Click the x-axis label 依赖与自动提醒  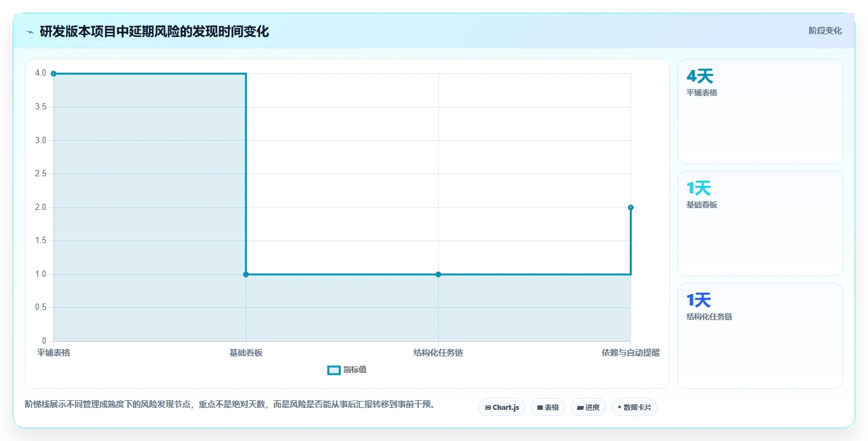coord(630,353)
